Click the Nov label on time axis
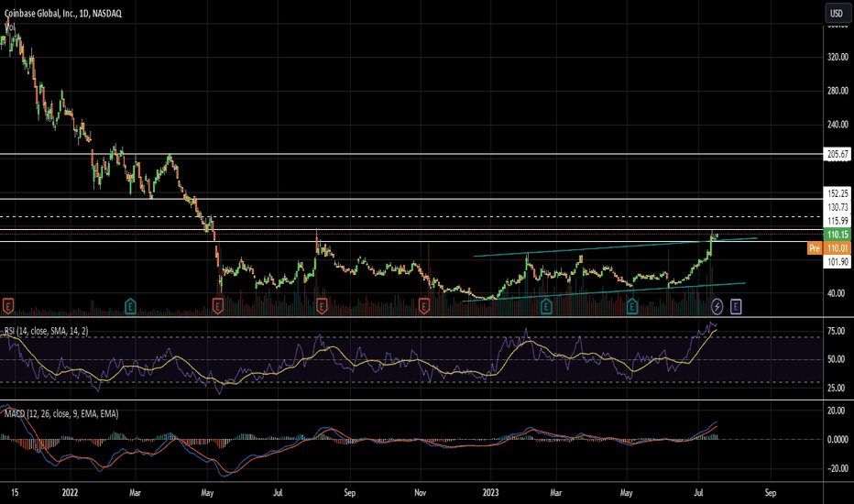 coord(420,493)
